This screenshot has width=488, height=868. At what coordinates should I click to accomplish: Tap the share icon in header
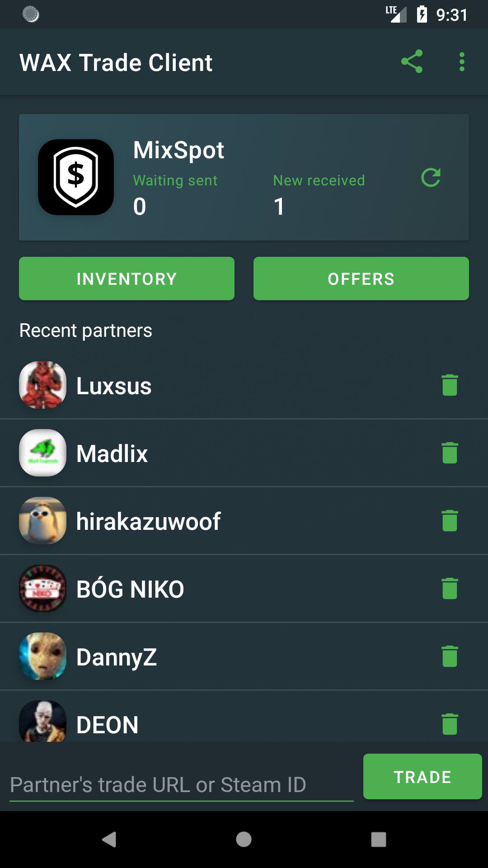[412, 61]
